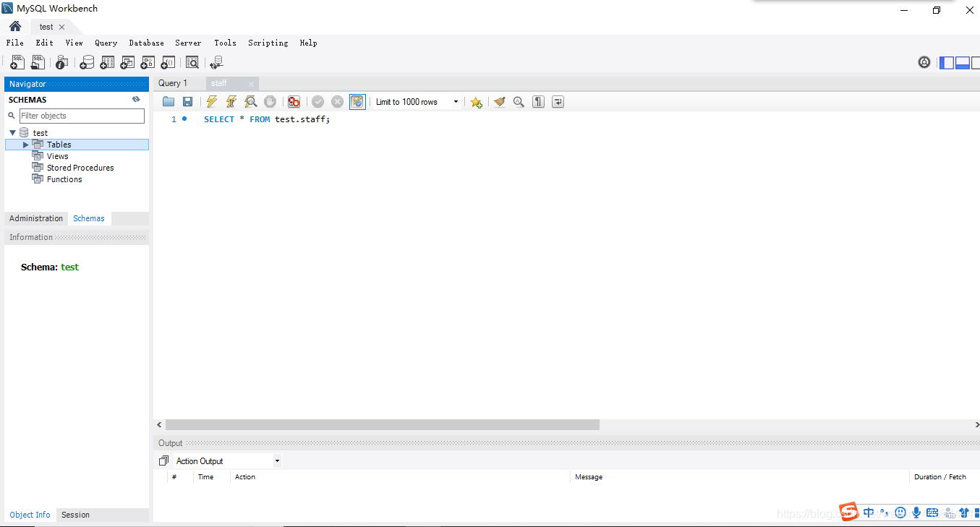Open find panel magnifier in editor toolbar
This screenshot has width=980, height=527.
519,102
